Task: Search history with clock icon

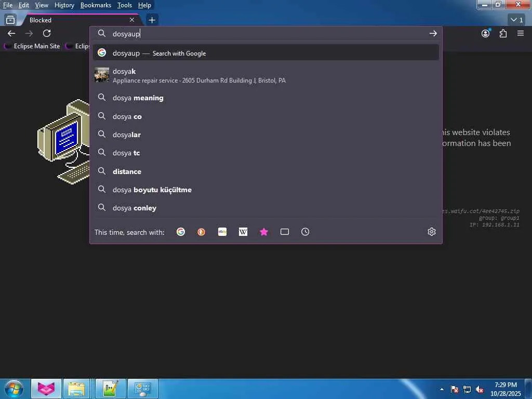Action: 305,232
